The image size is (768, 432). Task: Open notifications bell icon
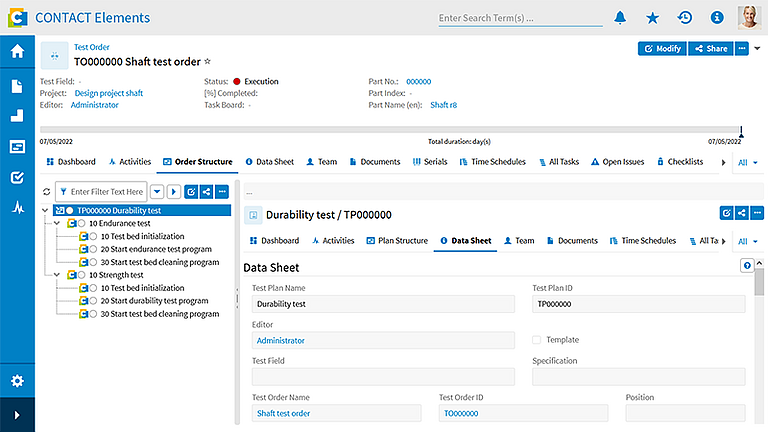click(x=620, y=18)
